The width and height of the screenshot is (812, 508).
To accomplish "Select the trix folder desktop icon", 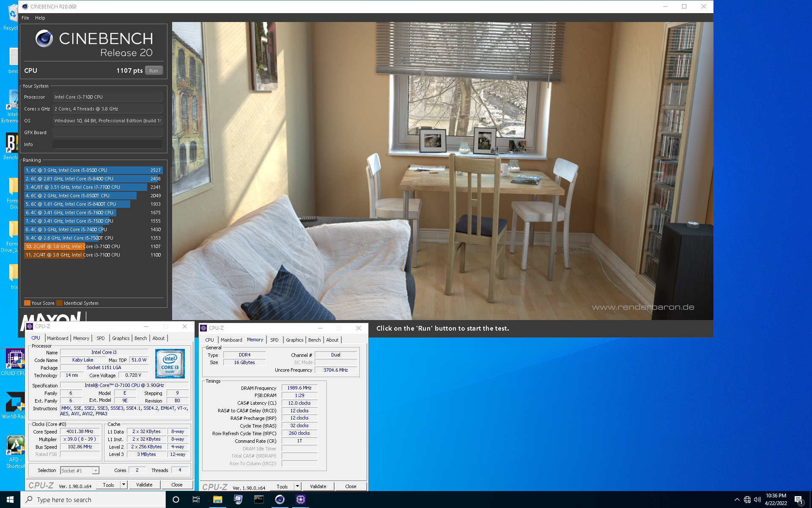I will pos(14,276).
